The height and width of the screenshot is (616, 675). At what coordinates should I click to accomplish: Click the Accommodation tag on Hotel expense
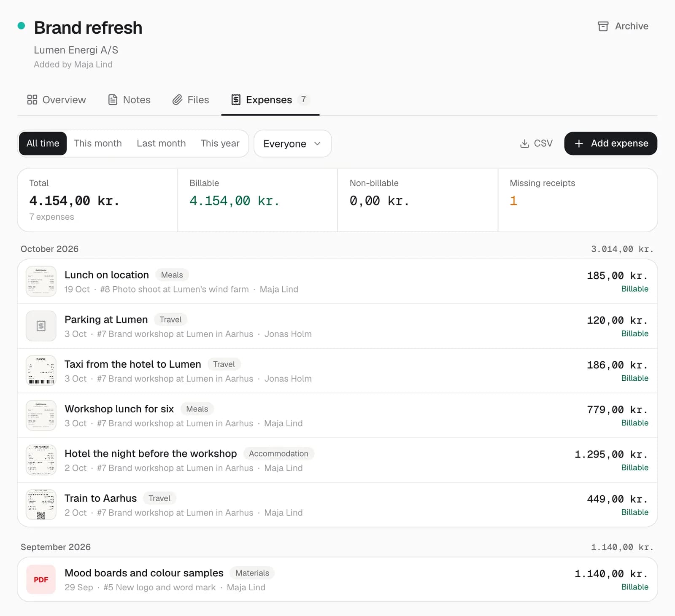(x=278, y=454)
